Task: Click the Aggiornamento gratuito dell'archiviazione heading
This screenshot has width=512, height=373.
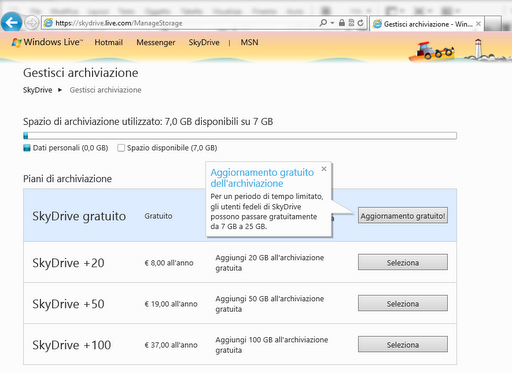Action: pos(262,178)
